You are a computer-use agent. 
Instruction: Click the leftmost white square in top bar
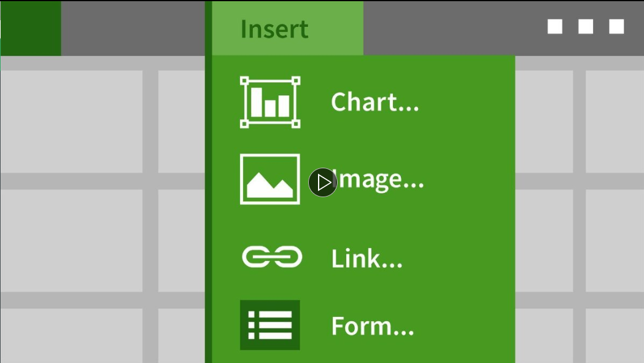555,27
